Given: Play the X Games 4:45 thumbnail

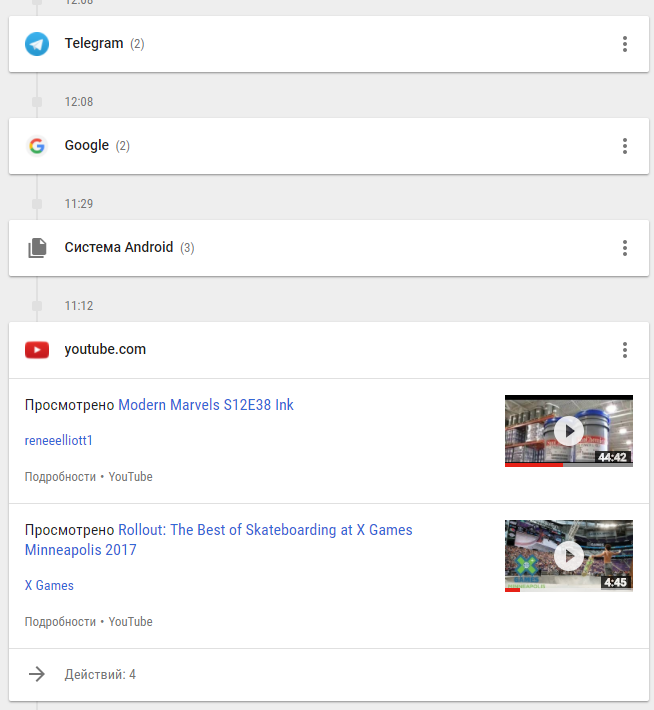Looking at the screenshot, I should click(569, 556).
